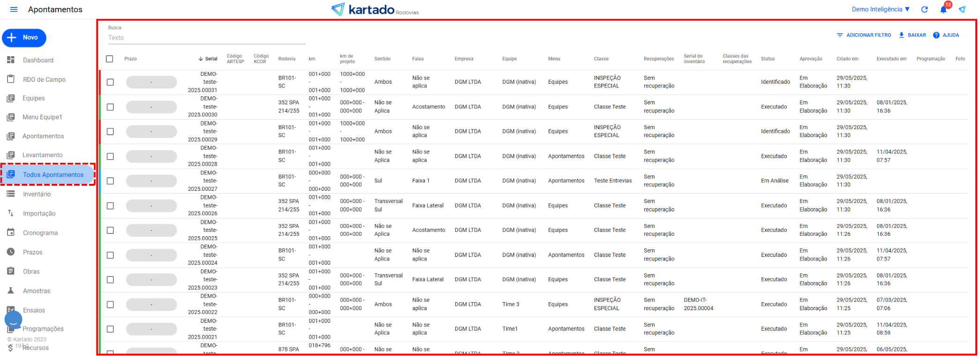Click the Kartado paper plane icon at top right
The width and height of the screenshot is (980, 356).
pos(962,9)
